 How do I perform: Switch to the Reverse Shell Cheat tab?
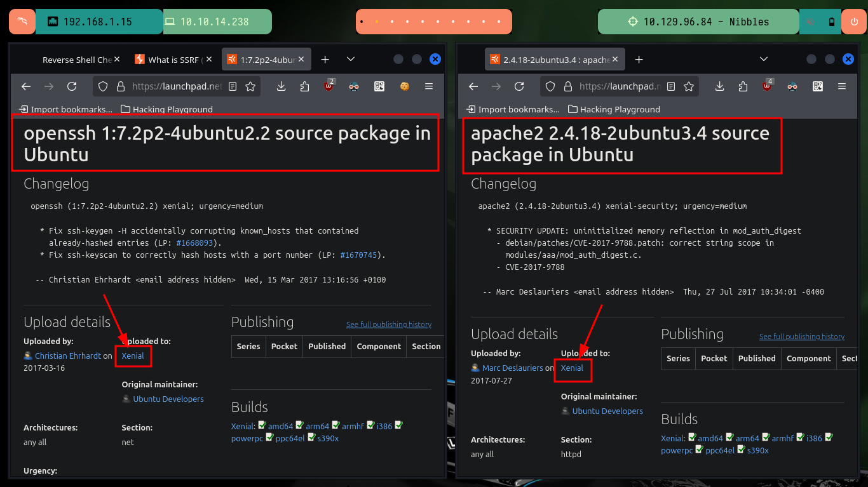[x=77, y=60]
